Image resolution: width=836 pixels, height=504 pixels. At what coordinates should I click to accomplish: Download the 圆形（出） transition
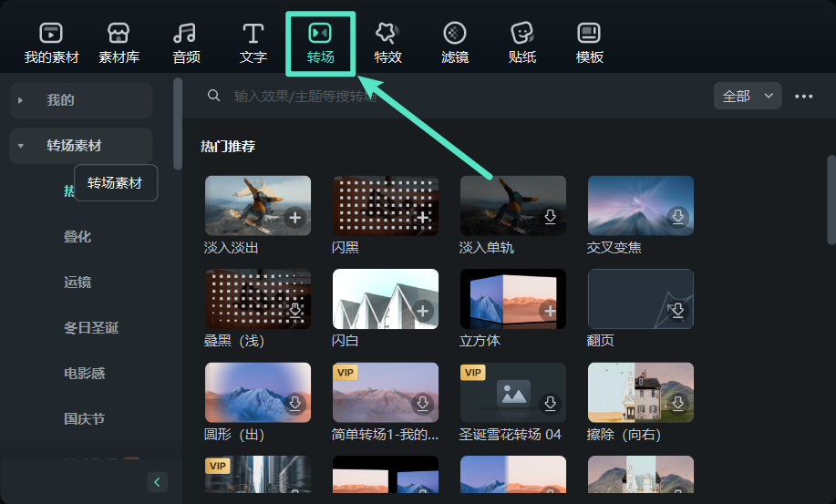click(x=294, y=404)
